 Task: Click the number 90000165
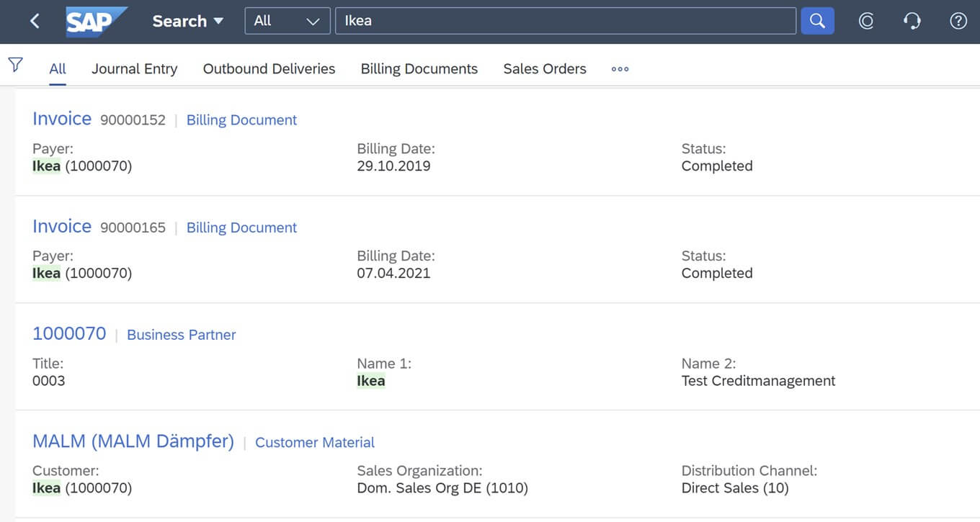tap(133, 228)
